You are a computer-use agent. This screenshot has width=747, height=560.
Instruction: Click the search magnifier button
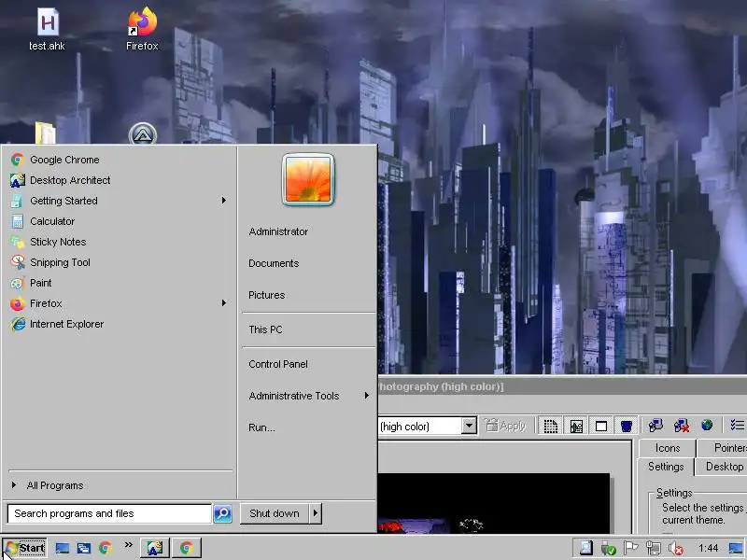tap(222, 513)
